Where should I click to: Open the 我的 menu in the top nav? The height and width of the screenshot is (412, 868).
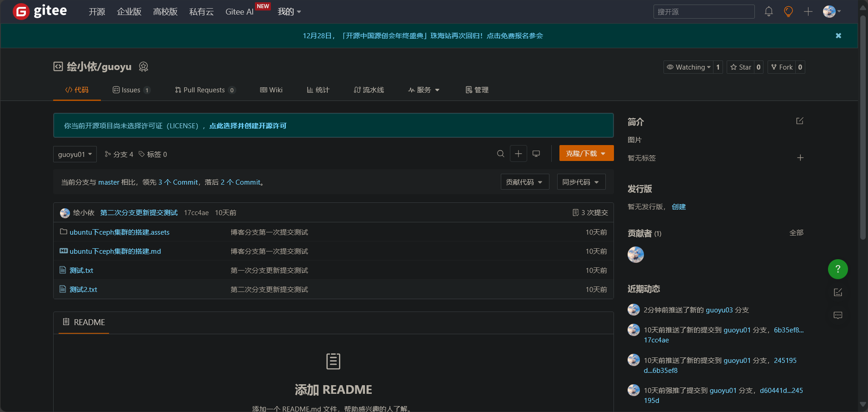289,12
